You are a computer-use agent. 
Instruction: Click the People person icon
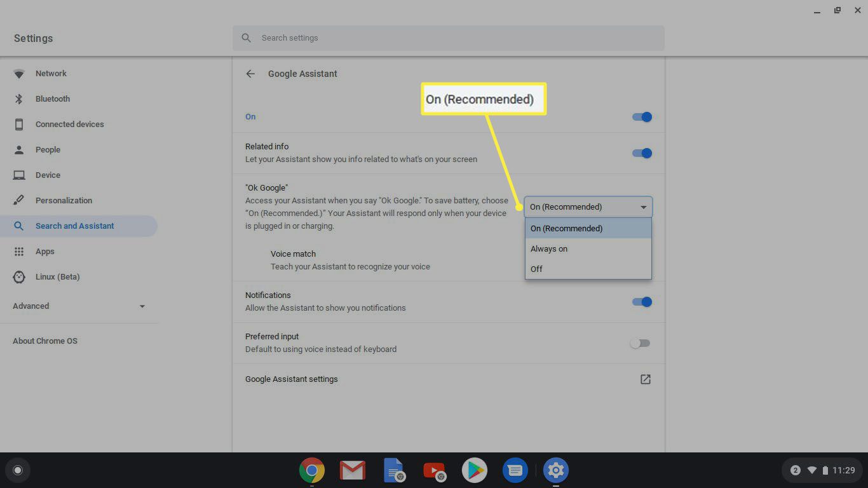(x=19, y=150)
